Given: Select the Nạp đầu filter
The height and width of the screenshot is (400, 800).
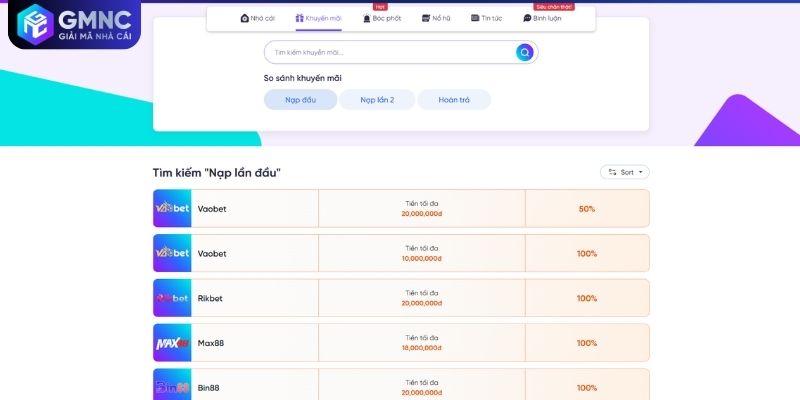Looking at the screenshot, I should (300, 100).
